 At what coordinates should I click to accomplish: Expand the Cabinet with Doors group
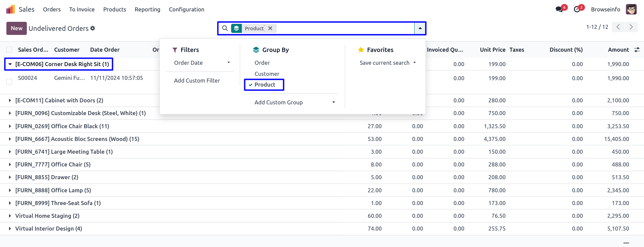tap(10, 100)
